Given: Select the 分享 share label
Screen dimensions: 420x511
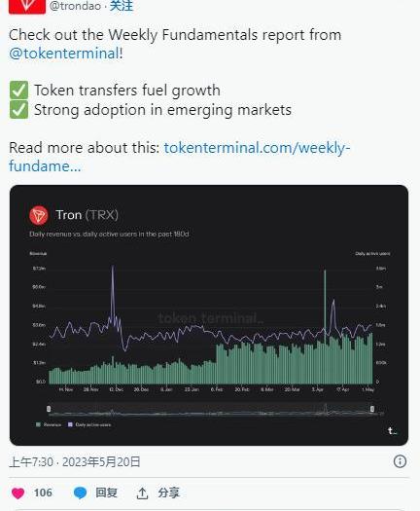Looking at the screenshot, I should pyautogui.click(x=168, y=493).
